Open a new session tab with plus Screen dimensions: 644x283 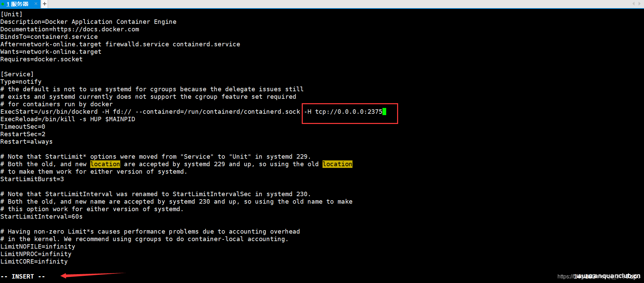[45, 4]
